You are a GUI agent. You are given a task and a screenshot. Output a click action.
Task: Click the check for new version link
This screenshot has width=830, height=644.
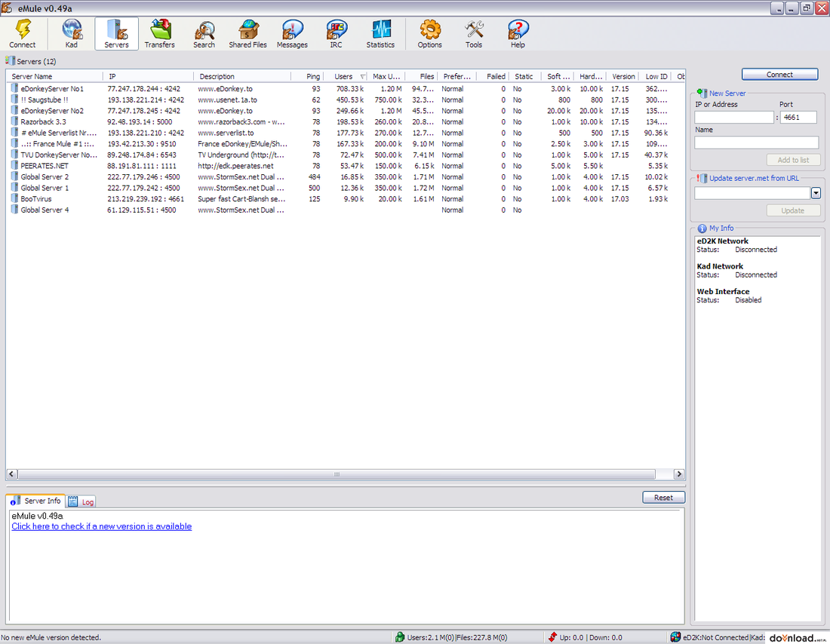[x=102, y=526]
